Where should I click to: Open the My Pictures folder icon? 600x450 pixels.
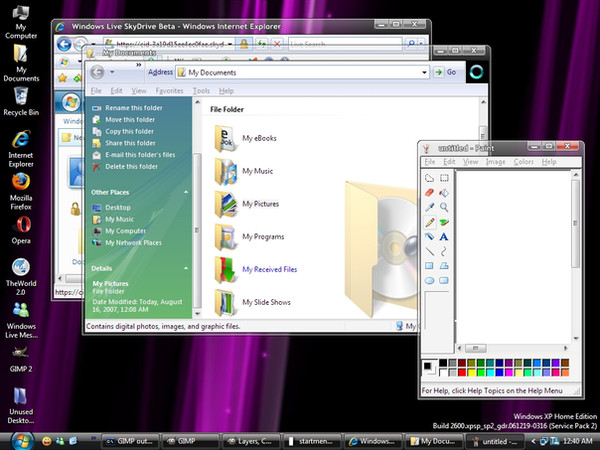pos(225,204)
